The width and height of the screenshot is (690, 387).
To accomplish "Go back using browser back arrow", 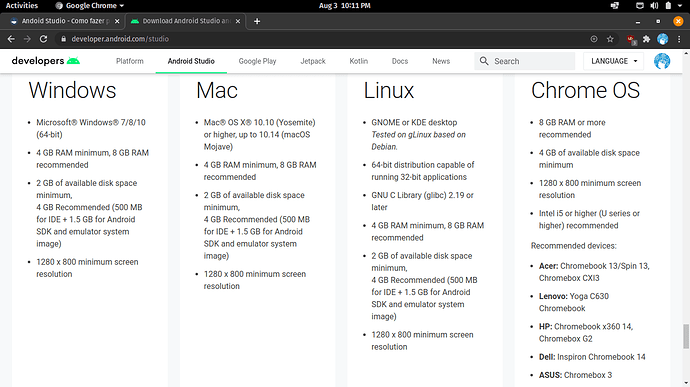I will (11, 39).
